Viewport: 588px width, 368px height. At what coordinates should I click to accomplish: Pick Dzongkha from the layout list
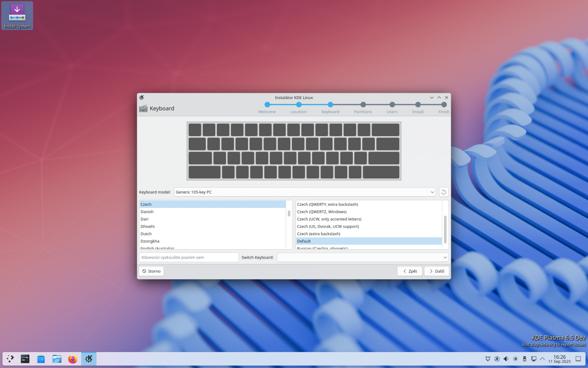click(212, 241)
